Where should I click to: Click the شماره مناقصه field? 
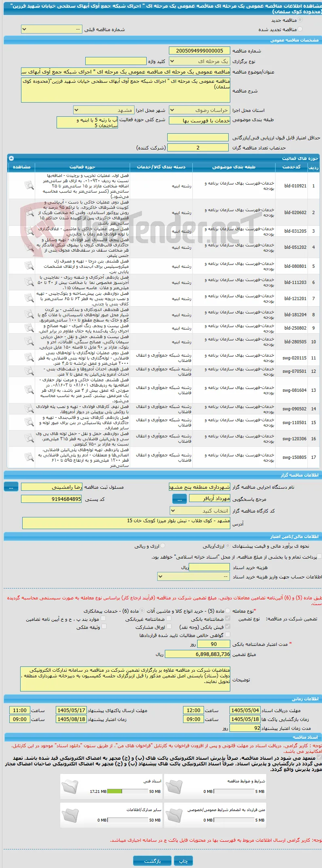[x=199, y=50]
